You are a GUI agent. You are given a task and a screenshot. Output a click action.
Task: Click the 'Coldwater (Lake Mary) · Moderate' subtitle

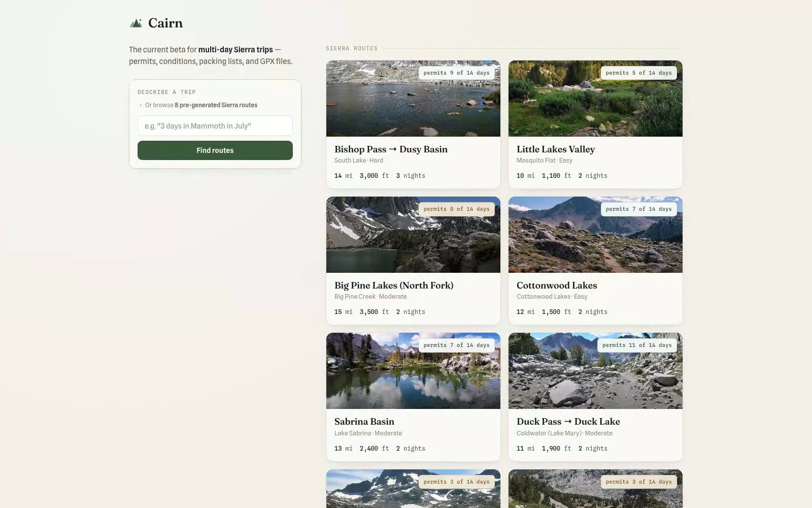point(564,433)
